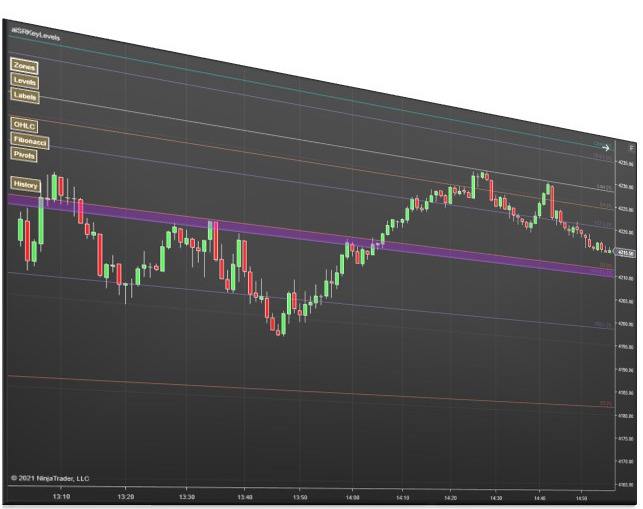Click the 14:00 time axis label
Screen dimensions: 643x509
[352, 498]
